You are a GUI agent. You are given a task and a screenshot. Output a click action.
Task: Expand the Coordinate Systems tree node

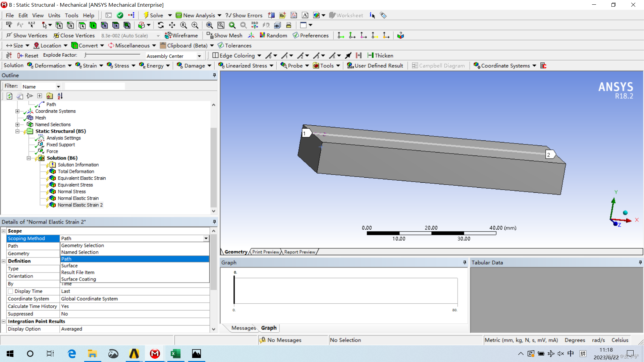click(x=17, y=111)
